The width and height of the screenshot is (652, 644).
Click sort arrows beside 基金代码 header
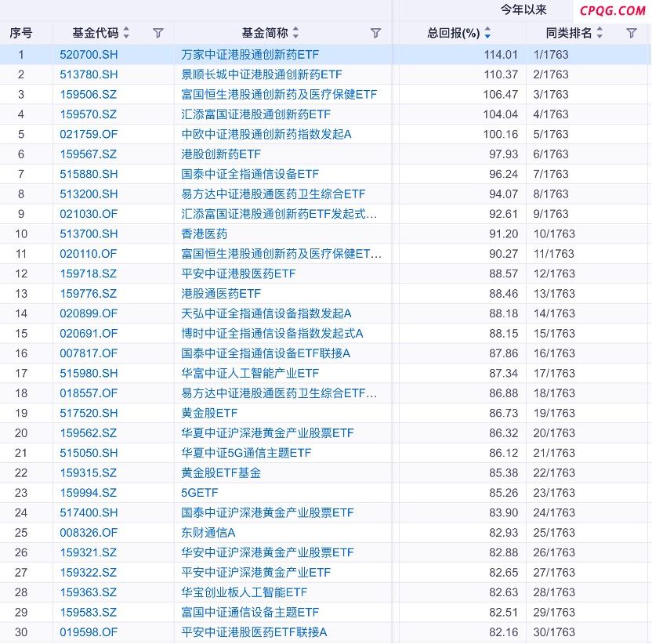point(127,33)
